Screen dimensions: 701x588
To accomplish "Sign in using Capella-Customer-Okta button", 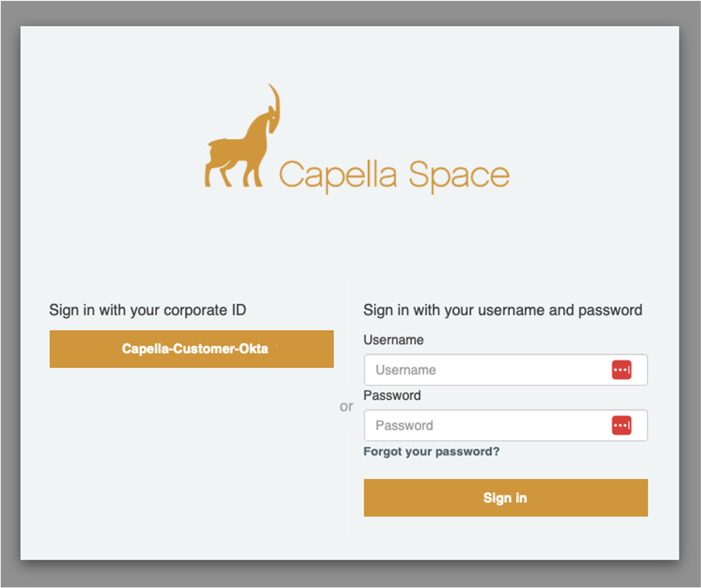I will pyautogui.click(x=192, y=349).
